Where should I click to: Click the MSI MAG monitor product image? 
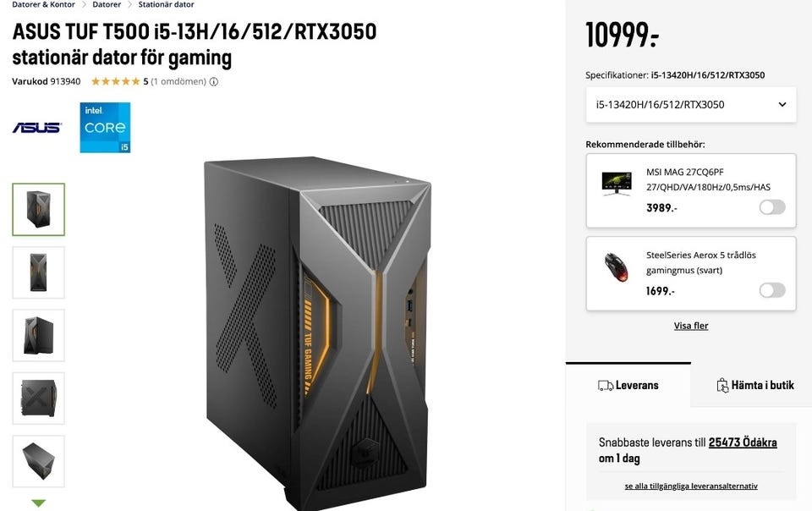coord(617,184)
